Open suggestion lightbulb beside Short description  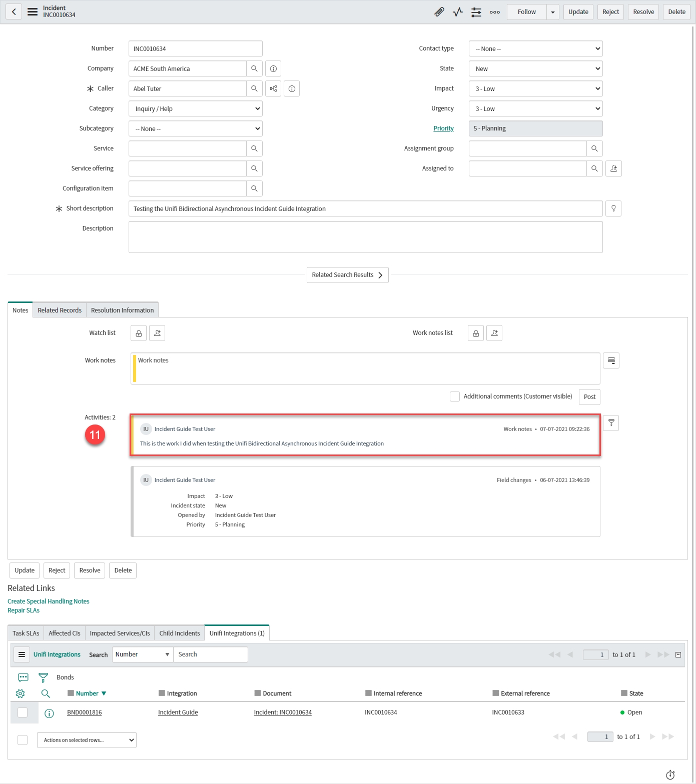coord(613,208)
